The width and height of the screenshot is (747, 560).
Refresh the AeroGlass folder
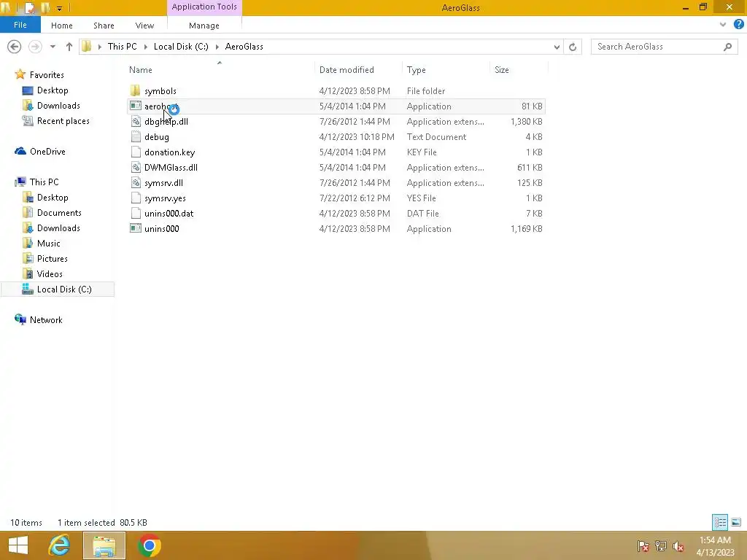coord(573,47)
